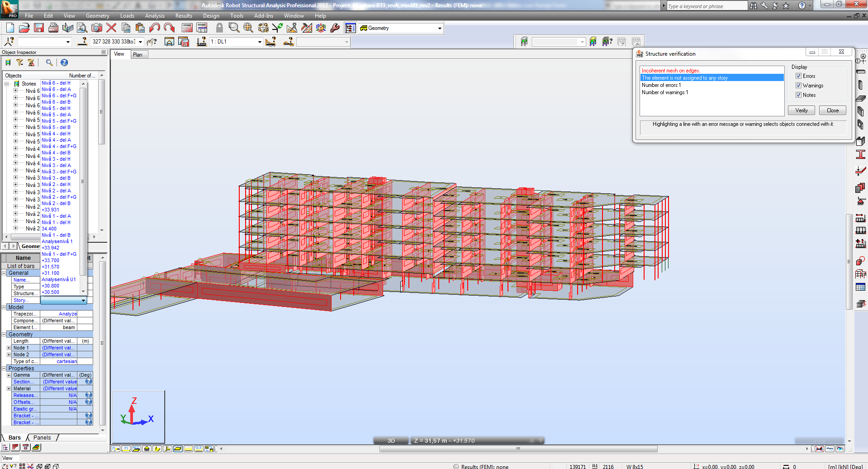This screenshot has height=469, width=868.
Task: Create a new project with New file icon
Action: [10, 28]
